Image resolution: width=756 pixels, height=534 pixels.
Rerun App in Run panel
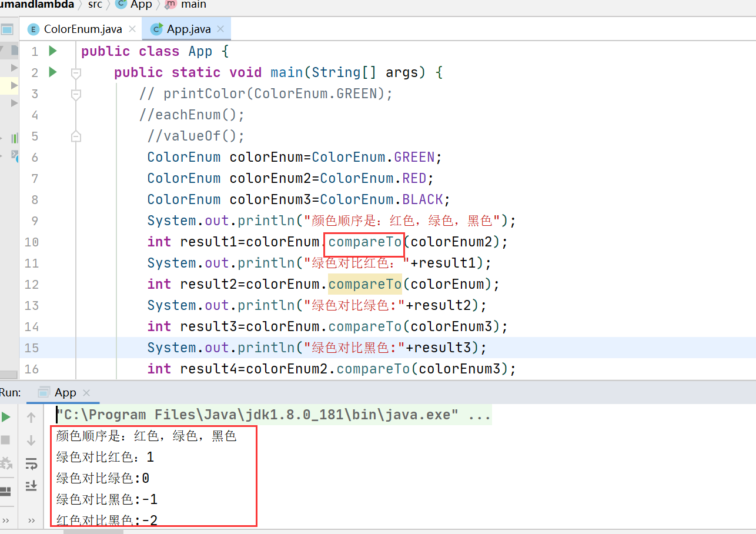point(6,417)
